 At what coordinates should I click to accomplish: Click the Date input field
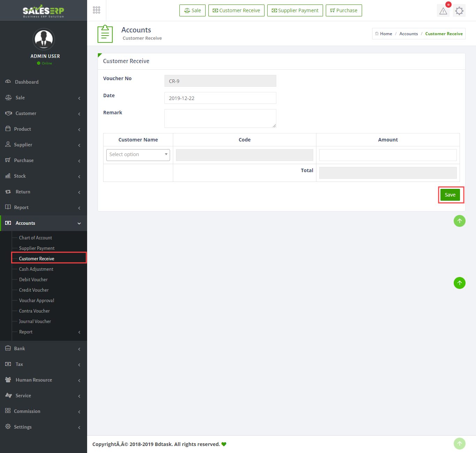pos(220,98)
